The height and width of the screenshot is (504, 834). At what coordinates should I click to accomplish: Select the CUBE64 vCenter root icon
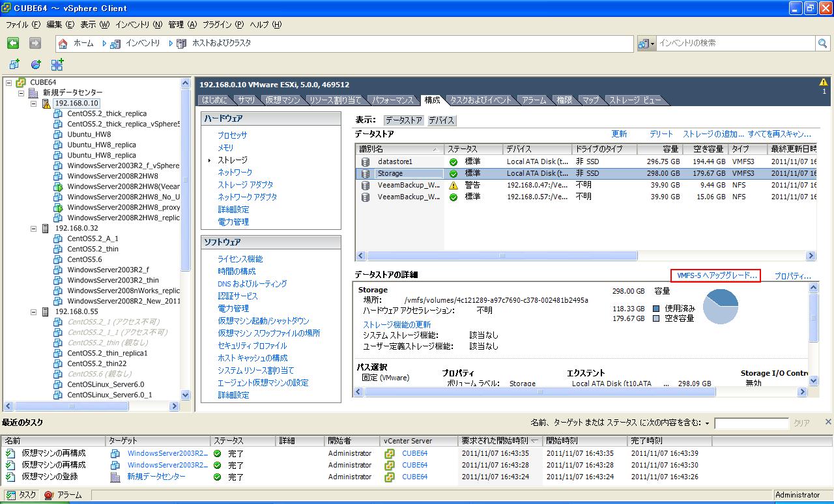pyautogui.click(x=21, y=83)
